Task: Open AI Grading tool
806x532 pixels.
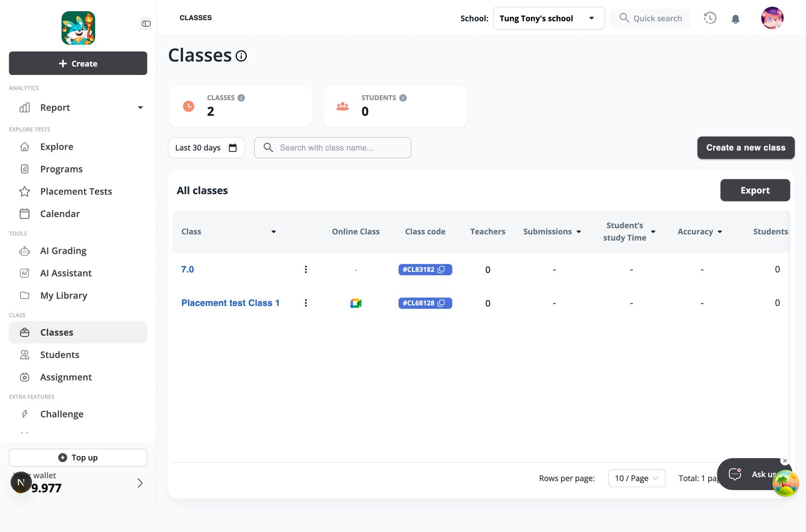Action: point(78,251)
